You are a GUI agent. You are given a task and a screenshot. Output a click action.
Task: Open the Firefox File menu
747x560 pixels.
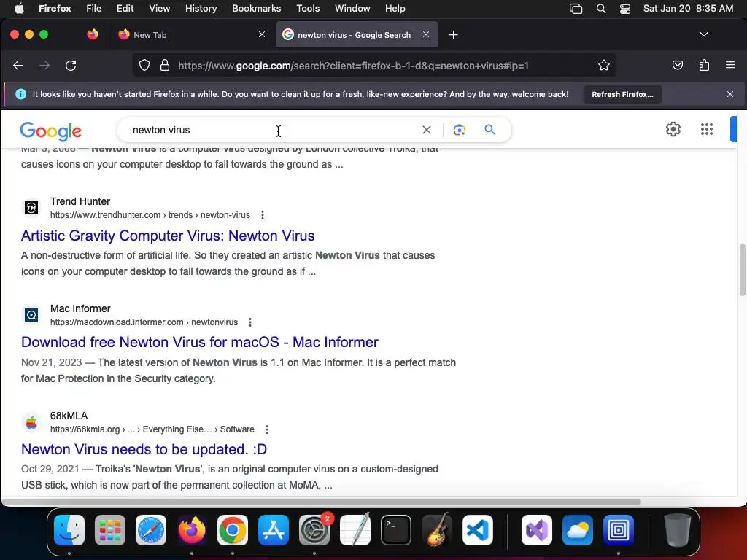93,9
